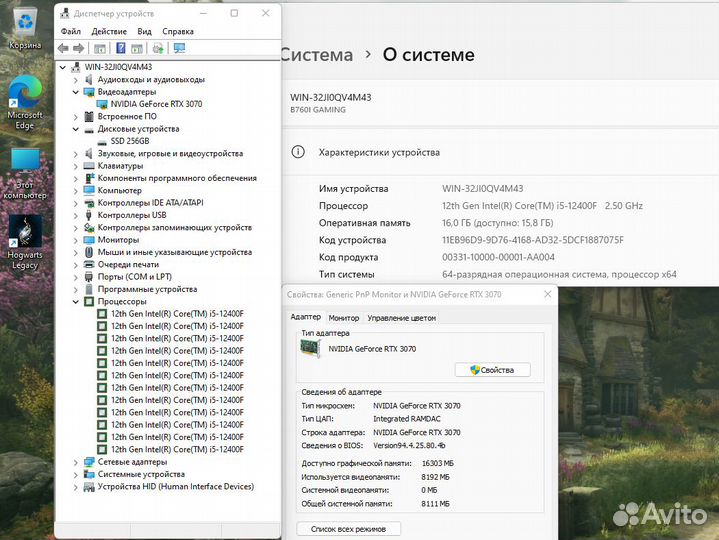Open the Вид menu
The image size is (719, 540).
144,31
